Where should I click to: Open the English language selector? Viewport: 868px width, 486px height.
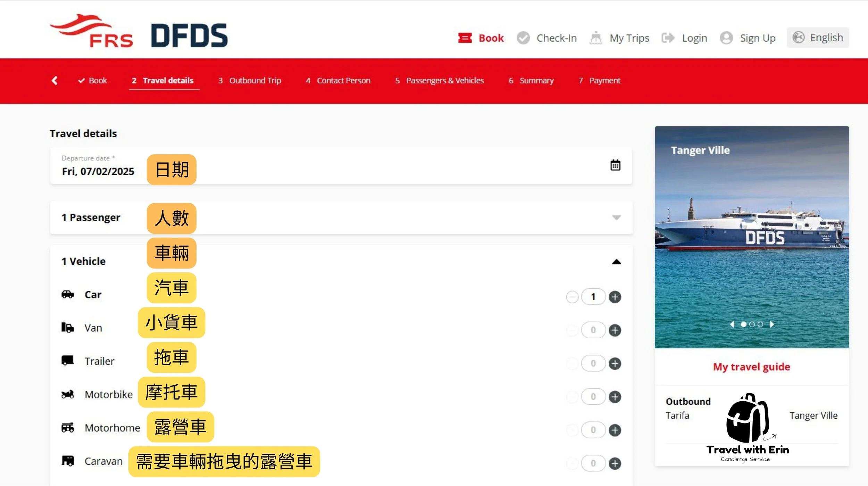[818, 38]
